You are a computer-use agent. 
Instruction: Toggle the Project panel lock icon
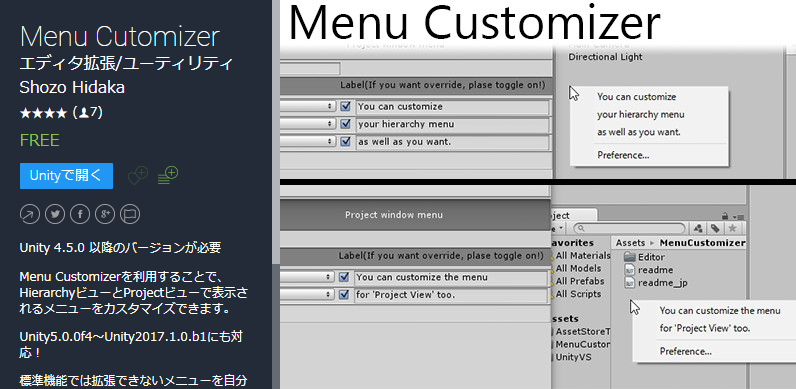[725, 215]
